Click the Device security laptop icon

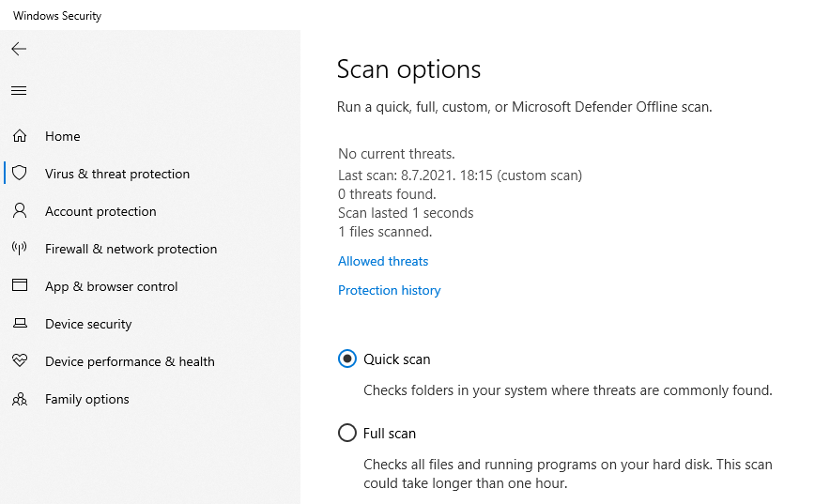20,324
